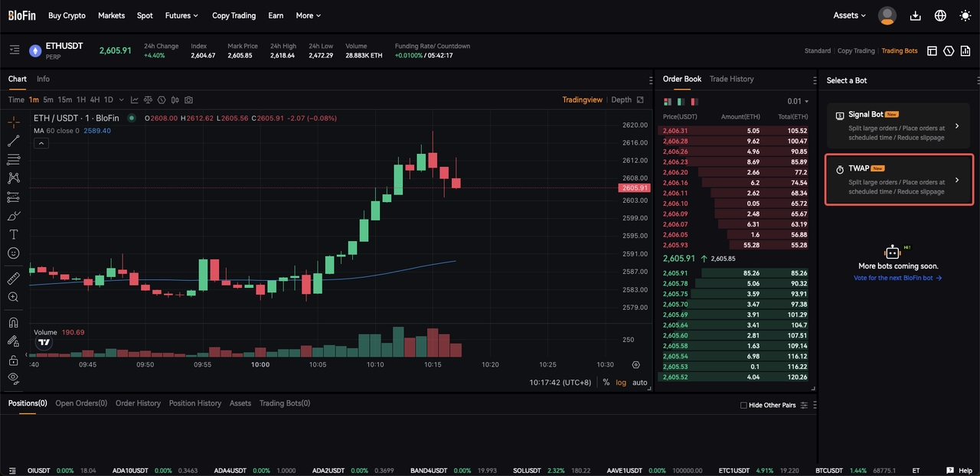Go to chart settings gear on time axis
The height and width of the screenshot is (476, 980).
click(635, 365)
